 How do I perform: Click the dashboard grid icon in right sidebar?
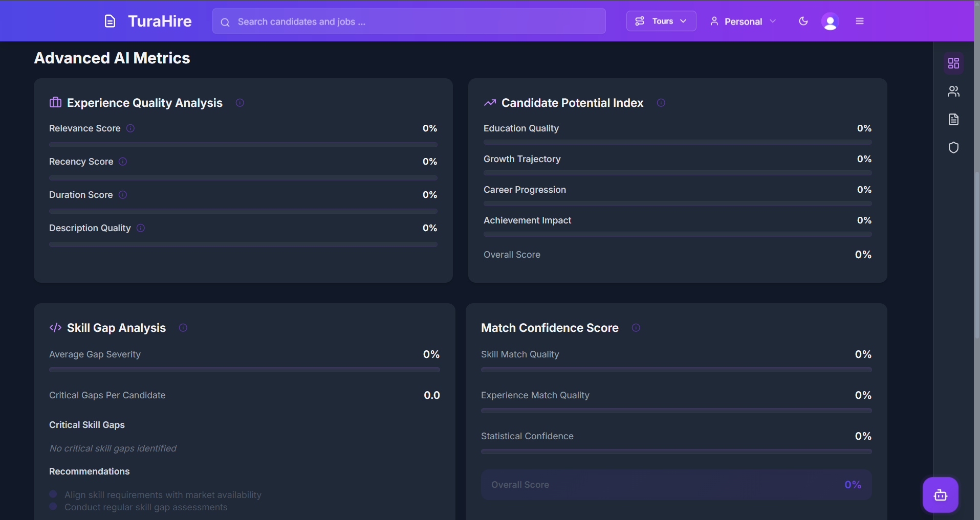[953, 63]
